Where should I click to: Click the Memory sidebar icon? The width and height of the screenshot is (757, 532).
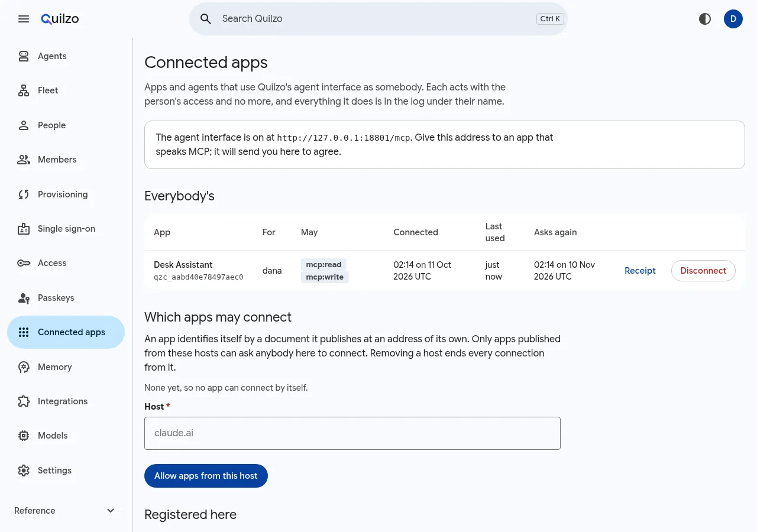click(24, 367)
